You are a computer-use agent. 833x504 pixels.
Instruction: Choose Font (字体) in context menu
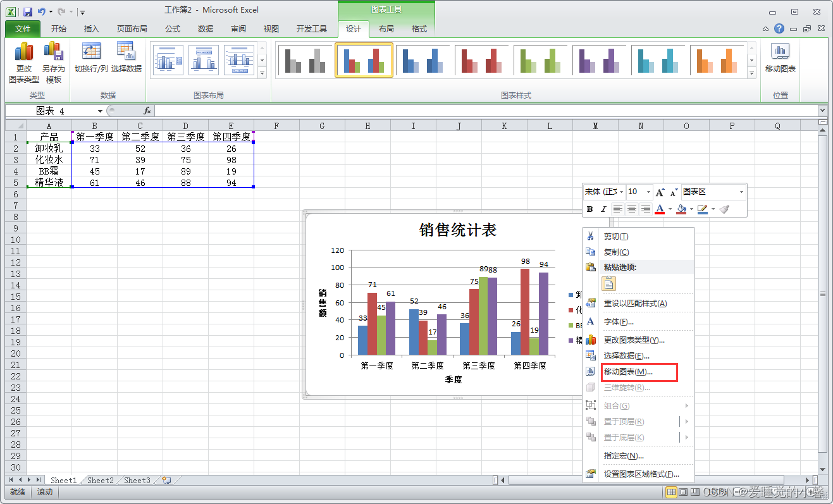tap(638, 322)
